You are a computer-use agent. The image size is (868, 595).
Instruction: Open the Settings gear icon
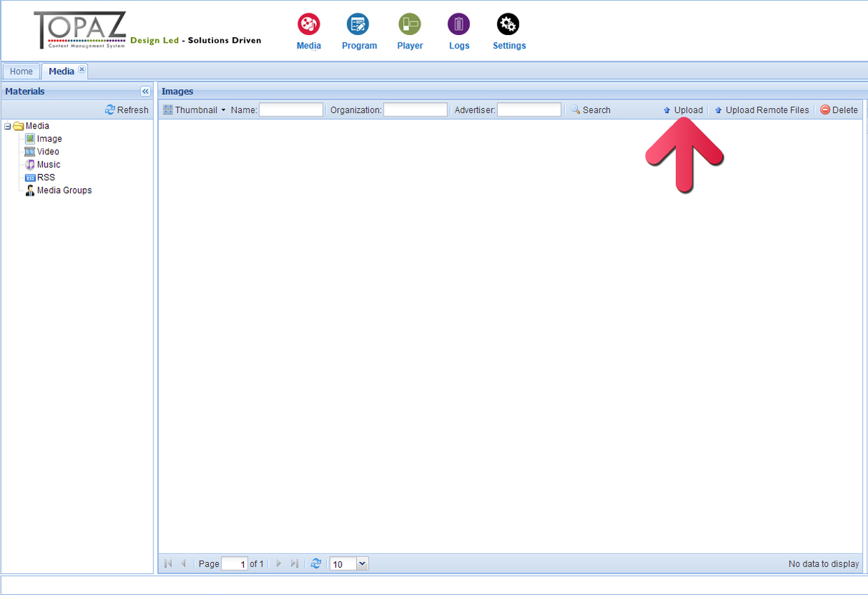508,25
